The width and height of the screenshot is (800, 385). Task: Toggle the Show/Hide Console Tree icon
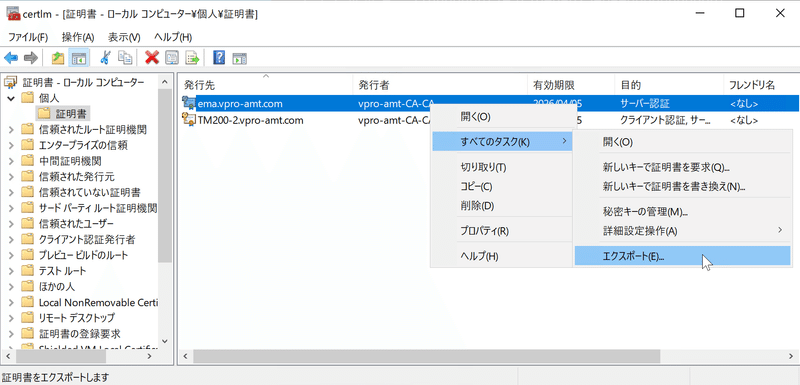point(79,58)
